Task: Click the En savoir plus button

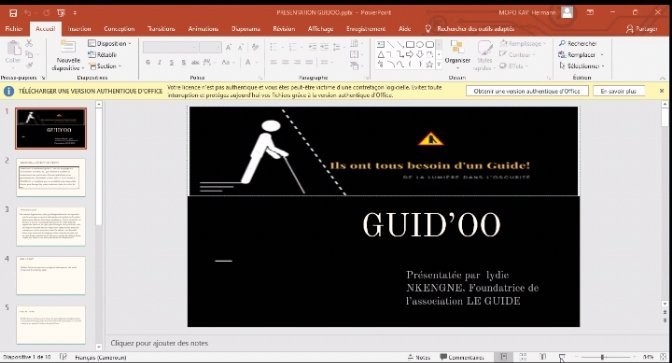Action: point(618,91)
